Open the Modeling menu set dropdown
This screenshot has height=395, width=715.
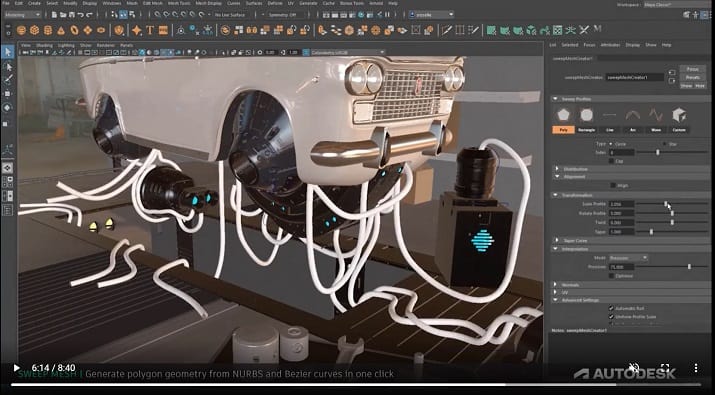pyautogui.click(x=22, y=15)
